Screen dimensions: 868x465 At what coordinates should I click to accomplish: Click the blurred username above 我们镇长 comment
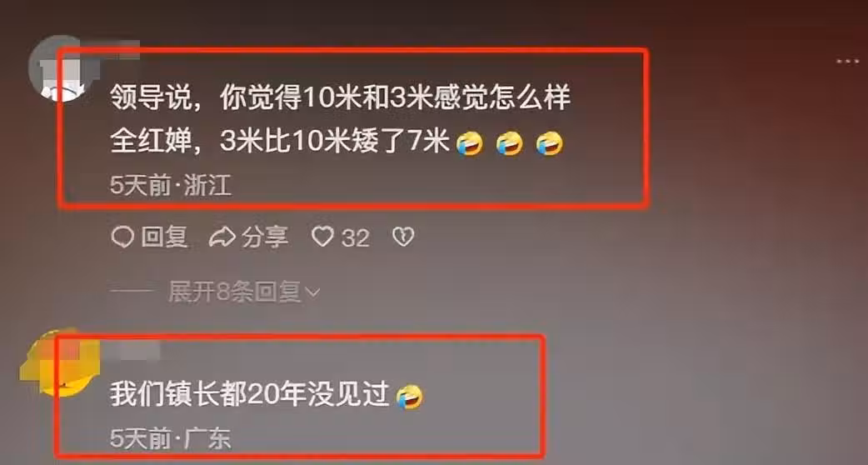pyautogui.click(x=132, y=348)
